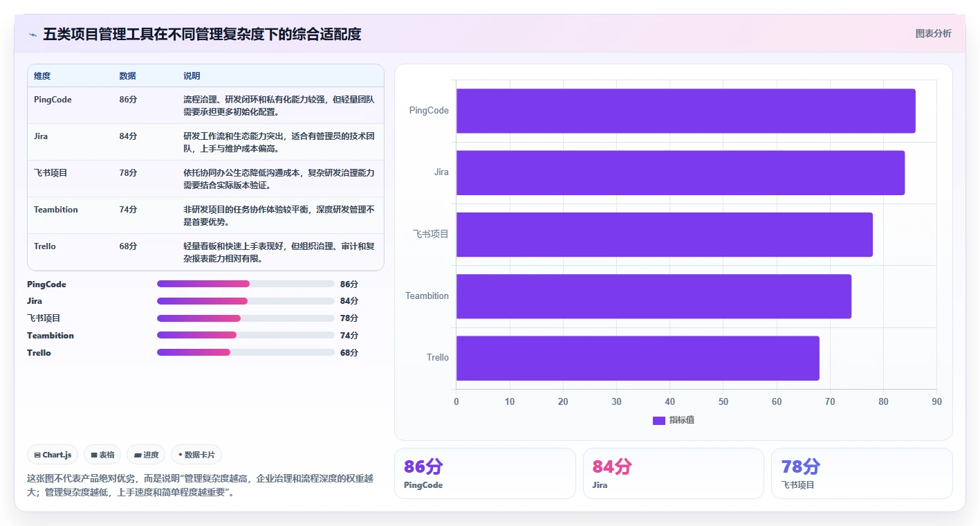Click the Jira progress bar
980x526 pixels.
click(246, 301)
